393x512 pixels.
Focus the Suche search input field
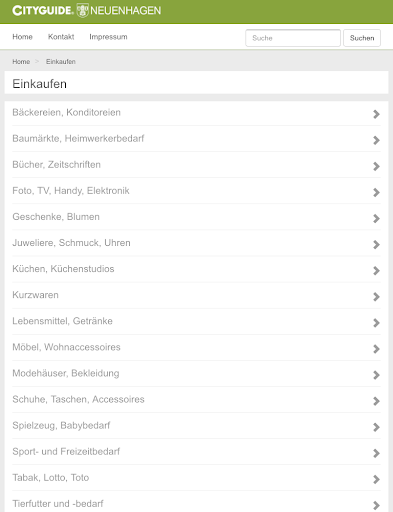click(293, 38)
